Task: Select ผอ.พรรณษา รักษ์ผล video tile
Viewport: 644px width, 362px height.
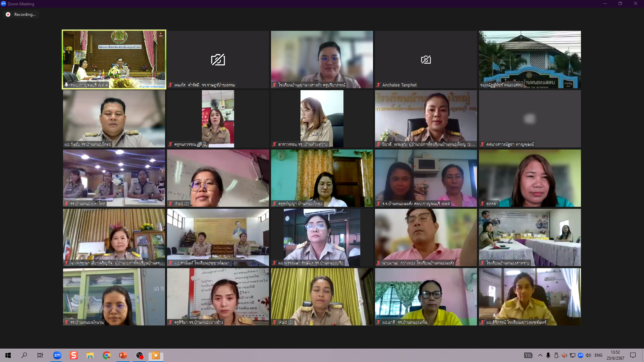Action: point(322,237)
